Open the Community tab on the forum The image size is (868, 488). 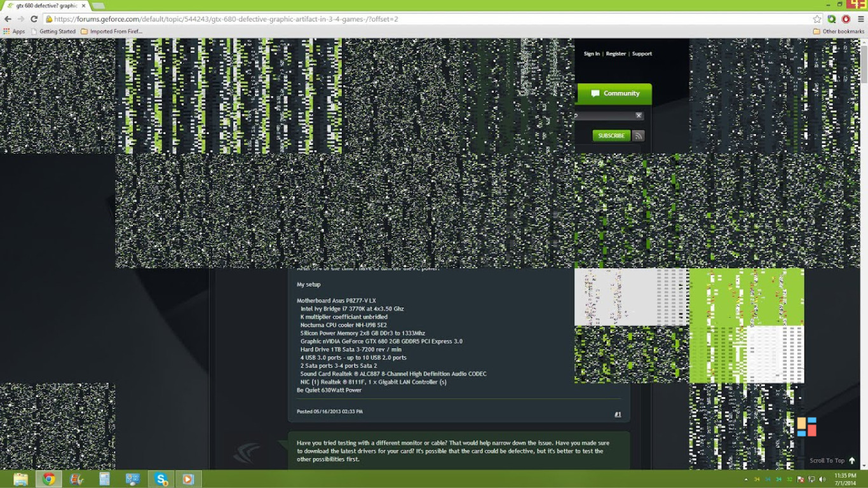click(614, 93)
